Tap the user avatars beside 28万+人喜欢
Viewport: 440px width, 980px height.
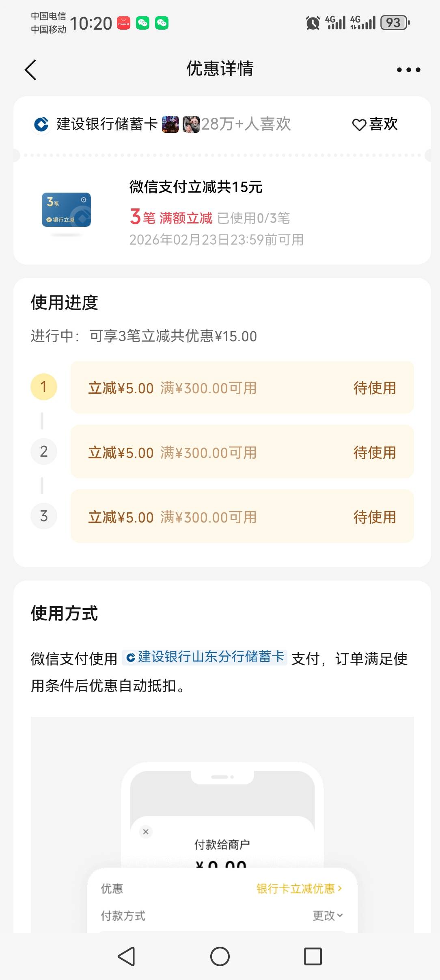click(181, 124)
